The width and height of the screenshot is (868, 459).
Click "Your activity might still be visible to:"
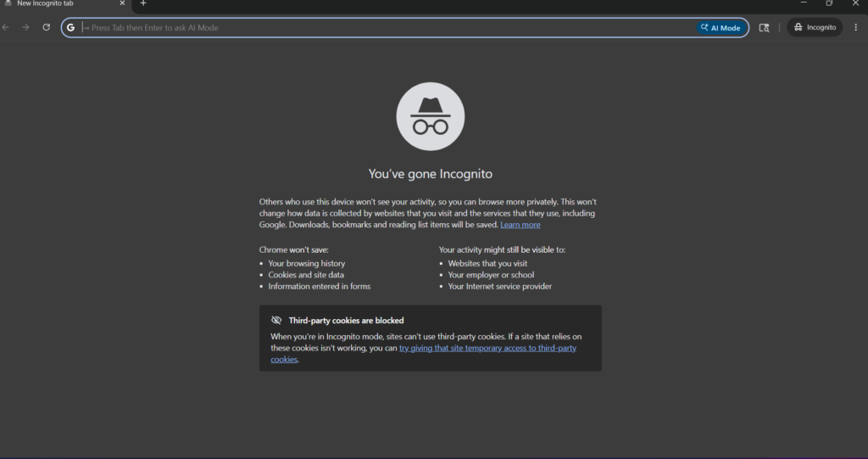pyautogui.click(x=502, y=250)
